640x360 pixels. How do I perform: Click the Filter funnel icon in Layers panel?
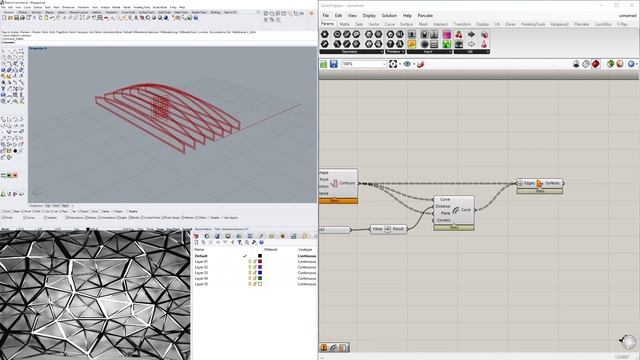click(x=239, y=242)
